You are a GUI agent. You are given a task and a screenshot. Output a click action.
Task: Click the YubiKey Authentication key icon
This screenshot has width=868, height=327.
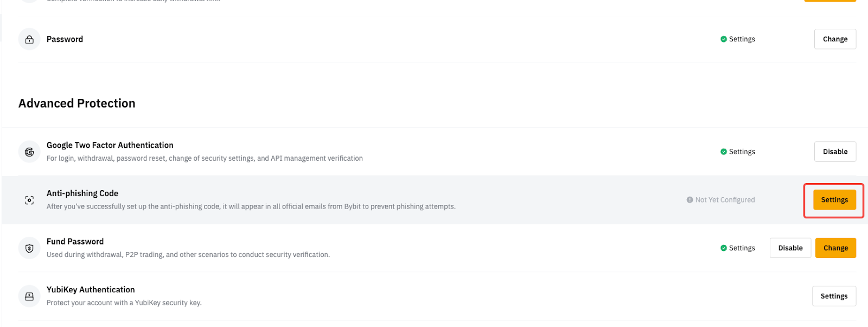29,297
